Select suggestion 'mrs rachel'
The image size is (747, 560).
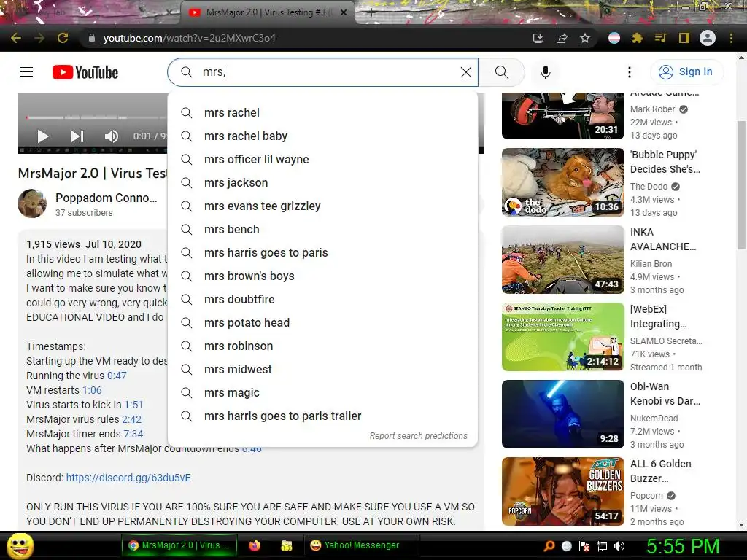tap(322, 112)
